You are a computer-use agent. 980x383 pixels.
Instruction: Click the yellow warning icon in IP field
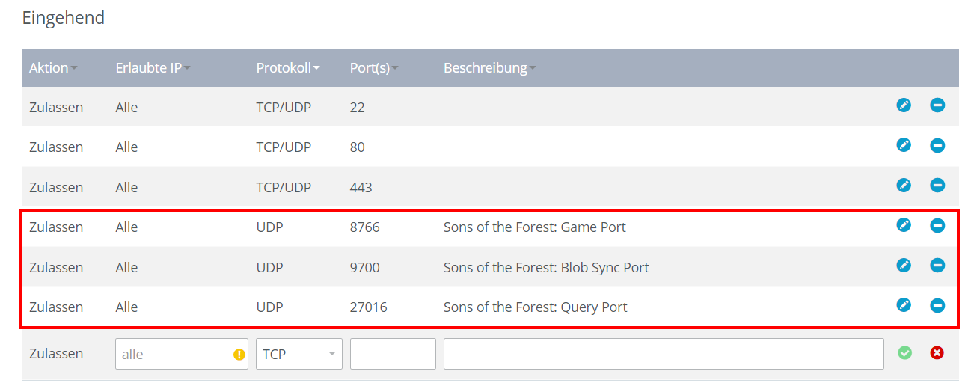pyautogui.click(x=239, y=355)
